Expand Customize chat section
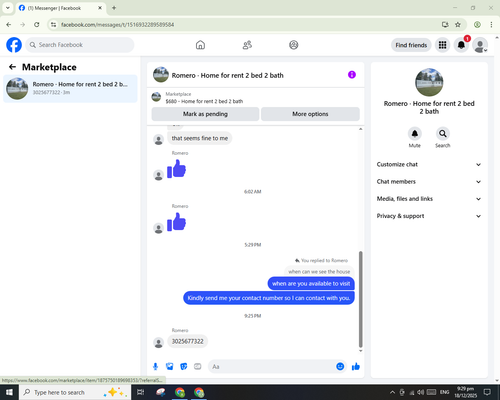500x400 pixels. (x=429, y=164)
